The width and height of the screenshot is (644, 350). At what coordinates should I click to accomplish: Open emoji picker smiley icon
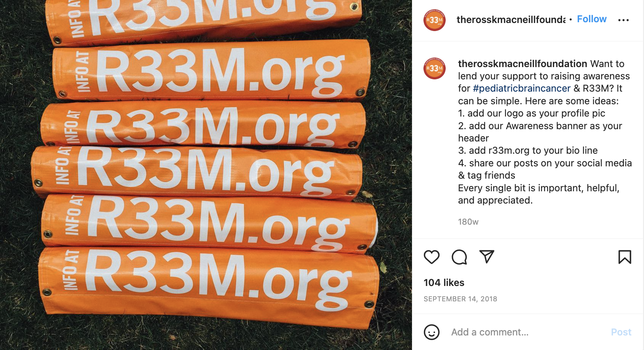(x=432, y=332)
